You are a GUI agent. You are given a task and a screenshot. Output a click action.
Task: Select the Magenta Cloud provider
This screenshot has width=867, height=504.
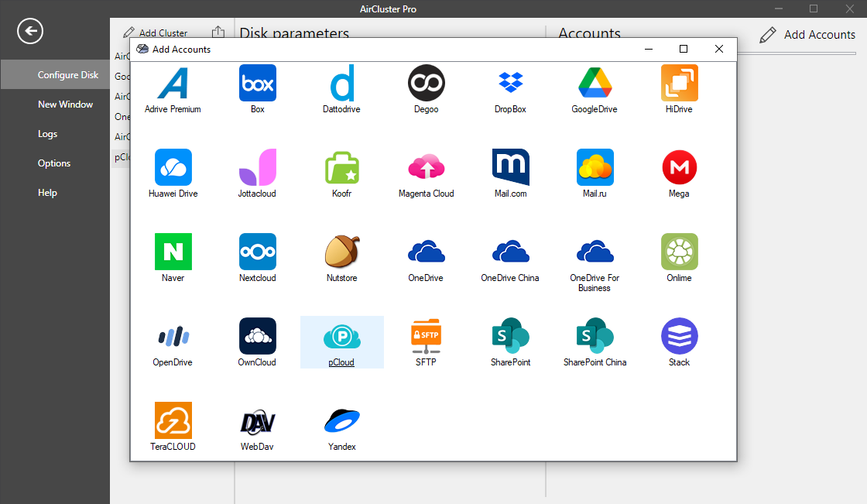pyautogui.click(x=426, y=173)
